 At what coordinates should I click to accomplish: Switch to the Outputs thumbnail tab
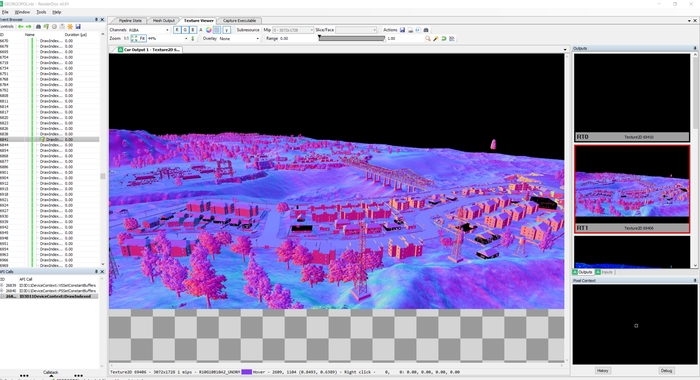click(x=583, y=272)
